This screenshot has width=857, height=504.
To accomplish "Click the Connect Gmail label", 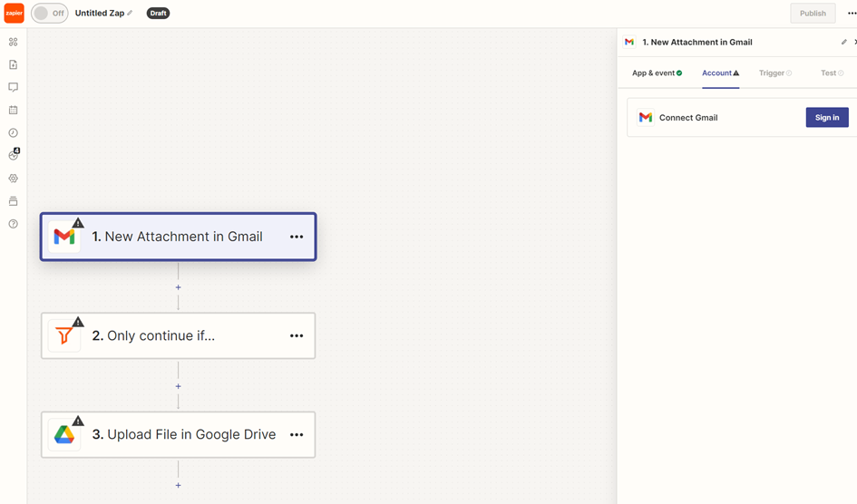I will (x=688, y=118).
